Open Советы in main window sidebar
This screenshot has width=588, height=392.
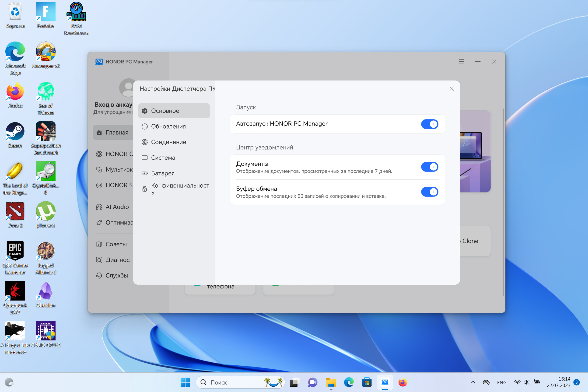pos(113,244)
